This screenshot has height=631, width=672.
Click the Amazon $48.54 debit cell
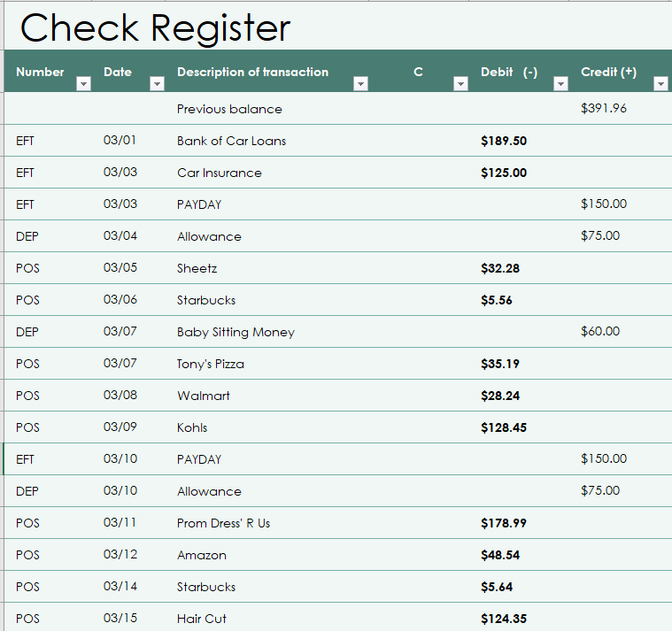pos(500,555)
